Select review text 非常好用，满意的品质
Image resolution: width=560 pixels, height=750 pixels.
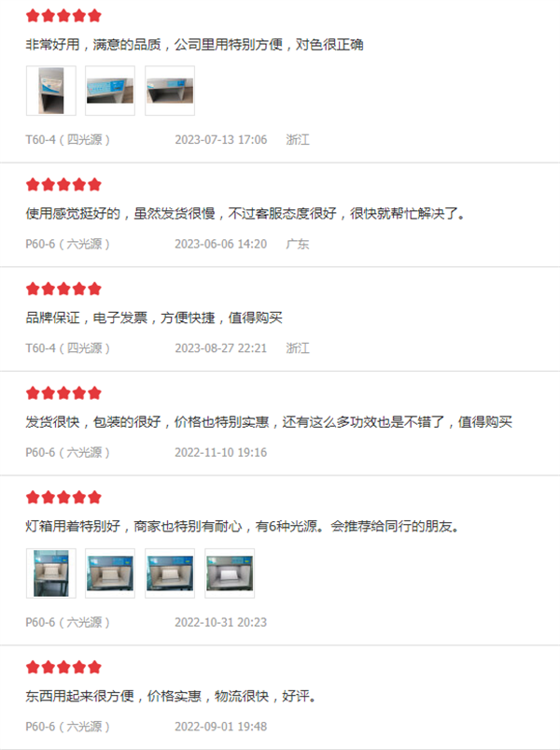pyautogui.click(x=93, y=45)
